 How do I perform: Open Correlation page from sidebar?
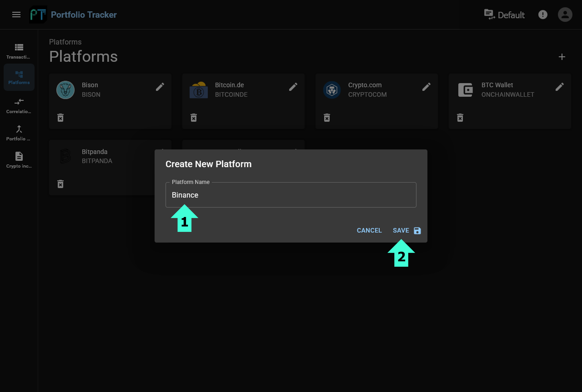(19, 106)
